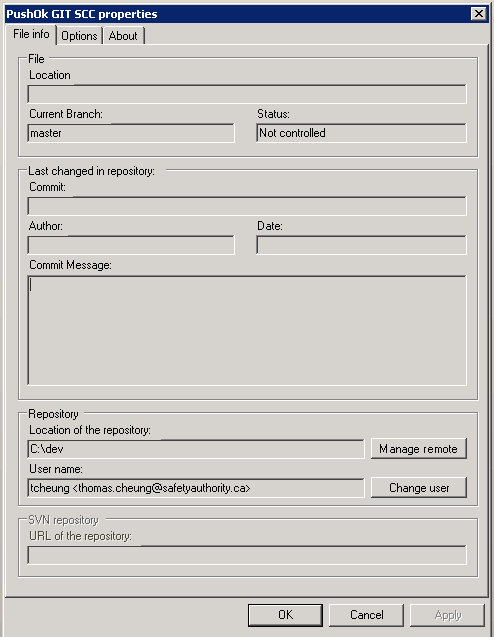The height and width of the screenshot is (637, 494).
Task: Click the 'SVN repository' group label
Action: tap(63, 520)
